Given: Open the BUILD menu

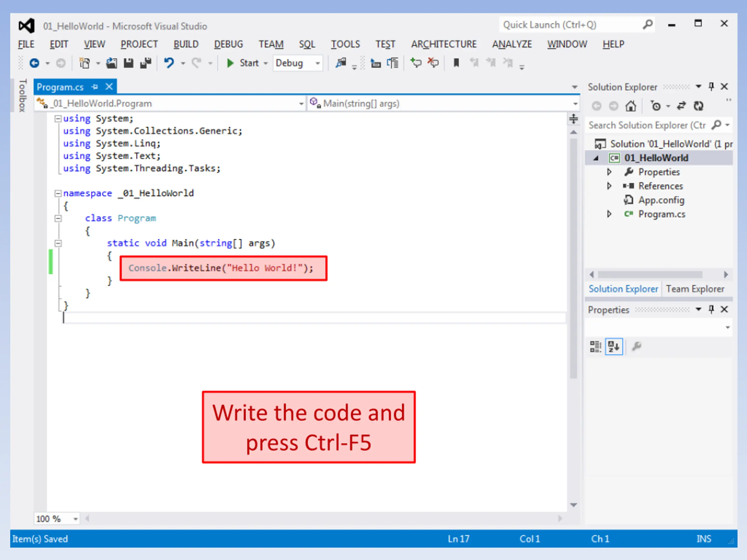Looking at the screenshot, I should pos(186,44).
